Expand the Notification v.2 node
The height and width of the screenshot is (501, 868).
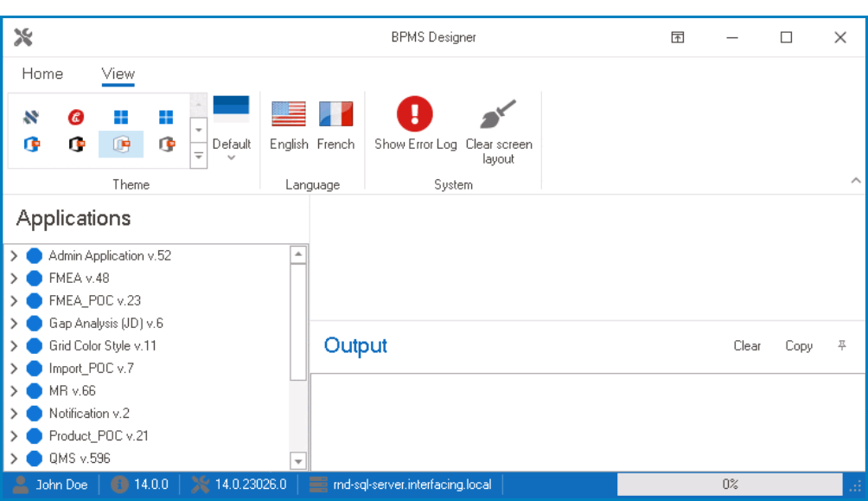coord(15,414)
